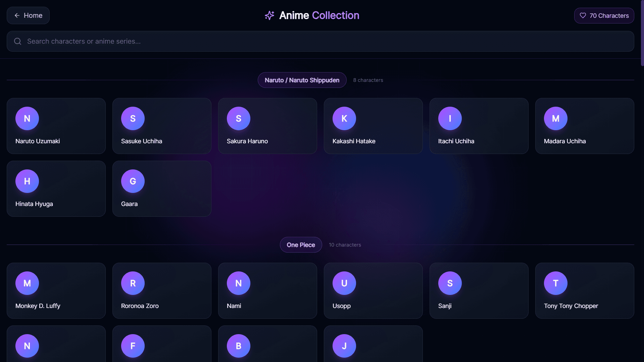
Task: Click the back arrow icon next to Home
Action: click(x=17, y=15)
